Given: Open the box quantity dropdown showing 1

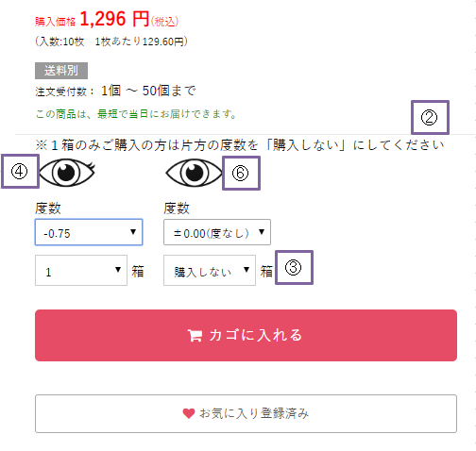Looking at the screenshot, I should click(81, 271).
